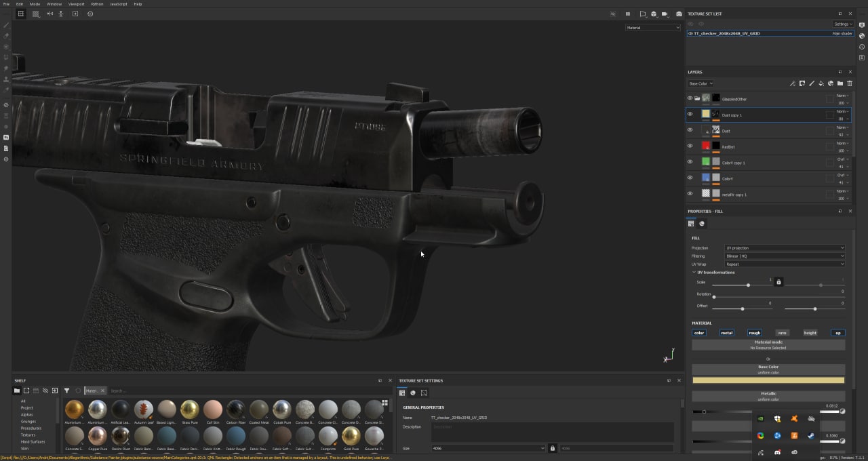Select the Hard Surfaces category in Shelf
This screenshot has height=461, width=868.
pyautogui.click(x=33, y=441)
